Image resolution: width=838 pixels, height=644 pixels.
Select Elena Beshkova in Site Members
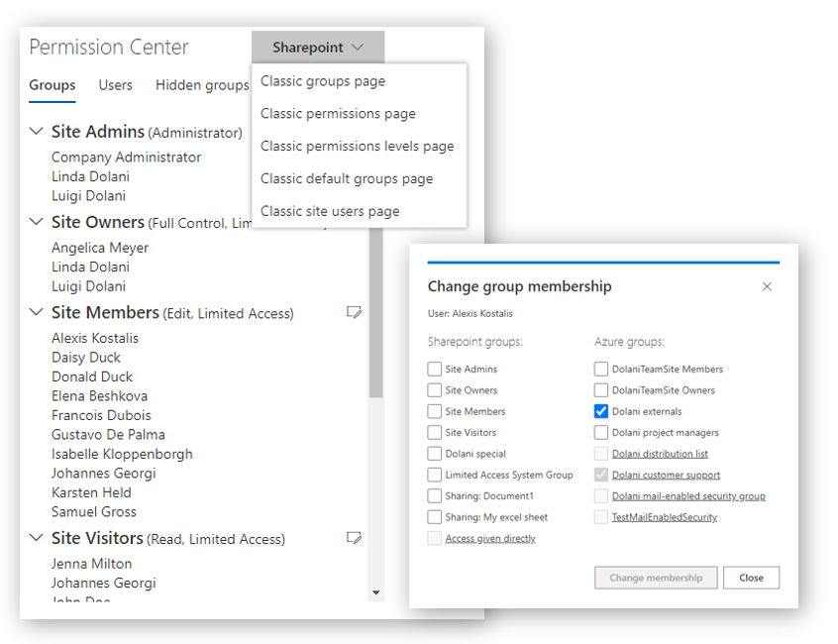pos(99,395)
